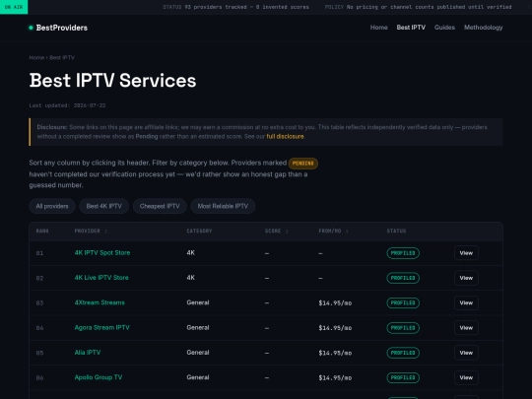Go to Home in top navigation
This screenshot has width=532, height=399.
378,28
